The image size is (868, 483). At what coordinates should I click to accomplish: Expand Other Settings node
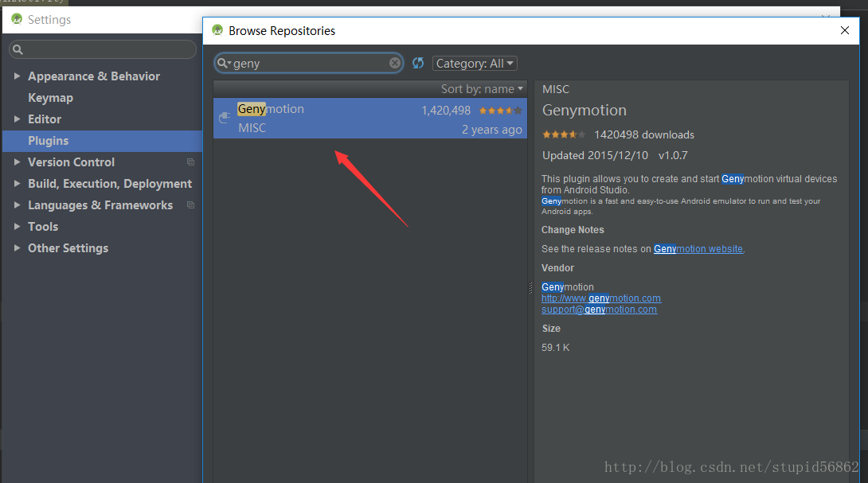18,248
